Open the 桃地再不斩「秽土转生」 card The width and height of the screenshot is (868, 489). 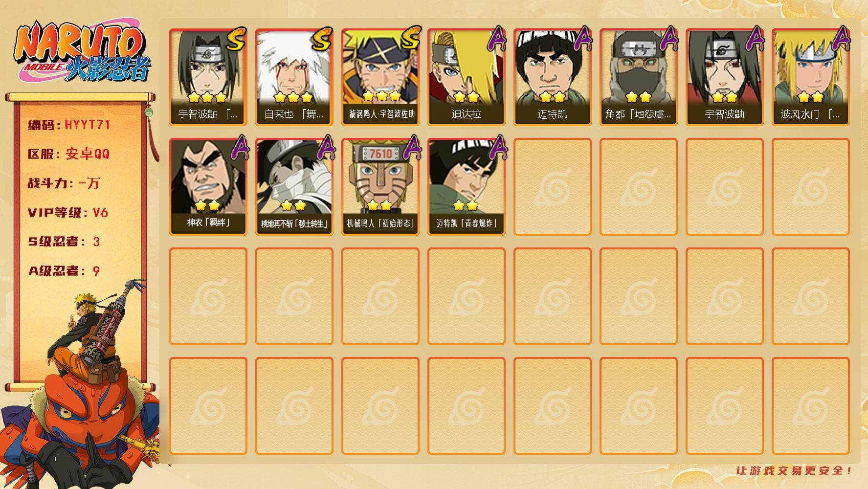[294, 186]
